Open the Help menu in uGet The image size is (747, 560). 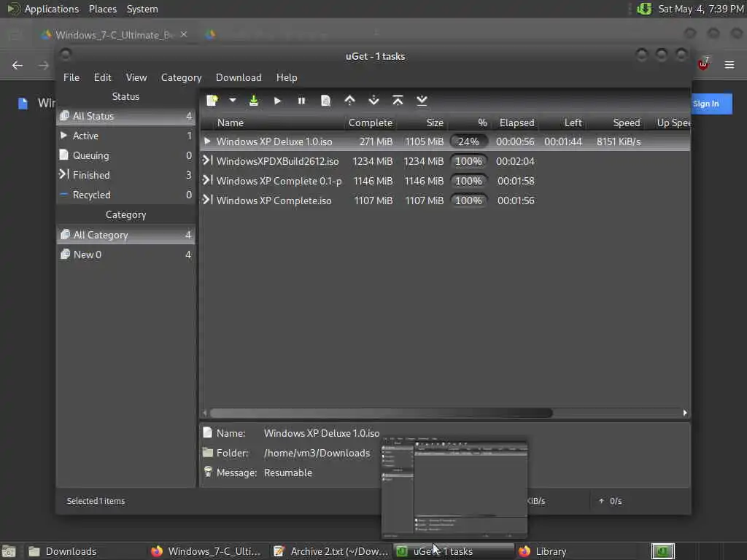(x=287, y=77)
